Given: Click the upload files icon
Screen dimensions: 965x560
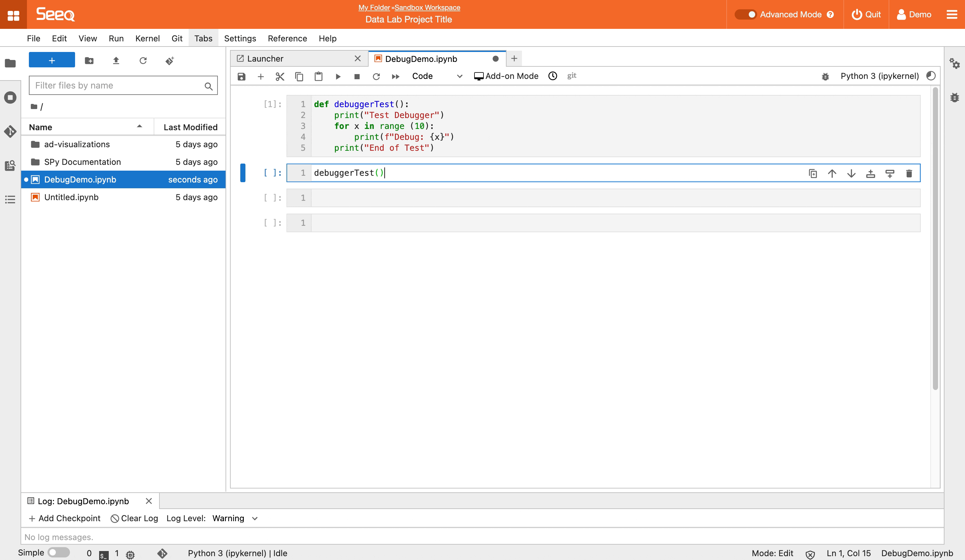Looking at the screenshot, I should (x=116, y=61).
